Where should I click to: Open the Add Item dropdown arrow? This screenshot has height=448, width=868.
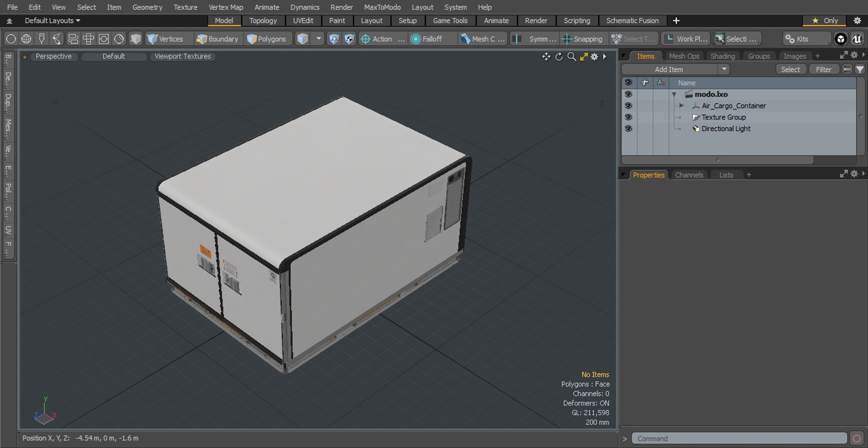[x=724, y=69]
